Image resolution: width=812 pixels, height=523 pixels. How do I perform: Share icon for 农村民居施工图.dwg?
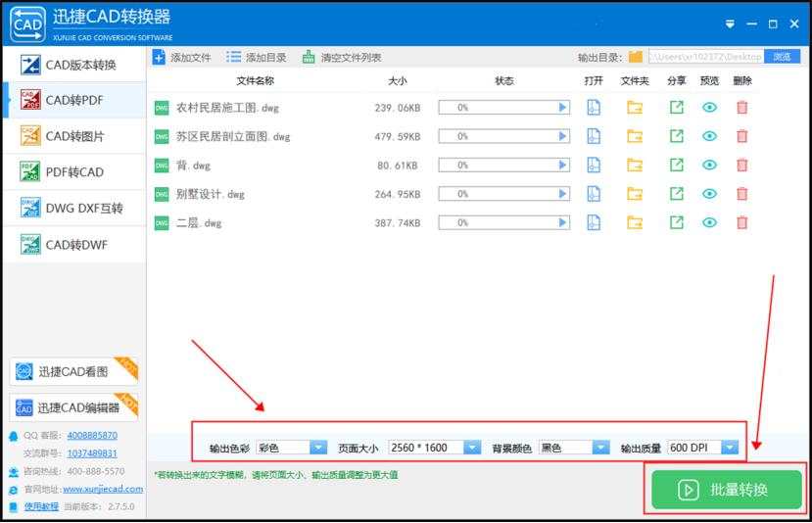(x=676, y=108)
